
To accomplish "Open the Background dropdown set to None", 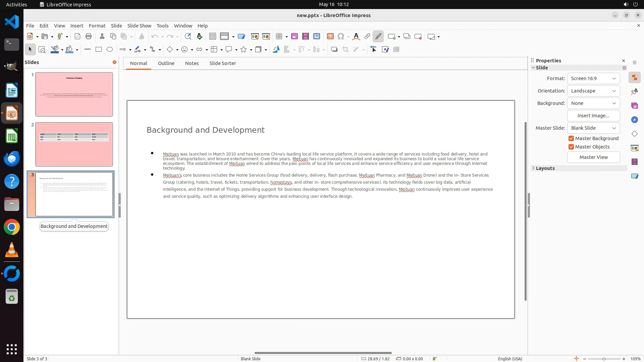I will point(593,103).
